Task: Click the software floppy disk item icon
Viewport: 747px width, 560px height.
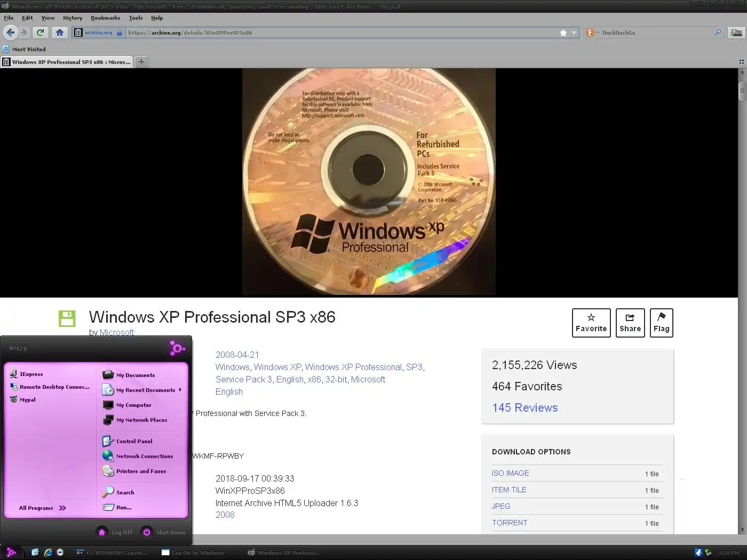Action: tap(67, 318)
